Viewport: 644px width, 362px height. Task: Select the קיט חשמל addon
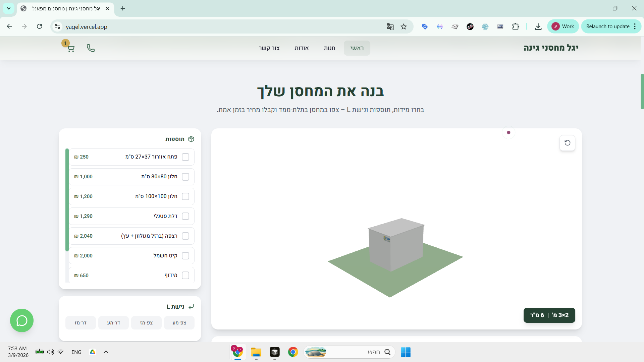point(185,255)
